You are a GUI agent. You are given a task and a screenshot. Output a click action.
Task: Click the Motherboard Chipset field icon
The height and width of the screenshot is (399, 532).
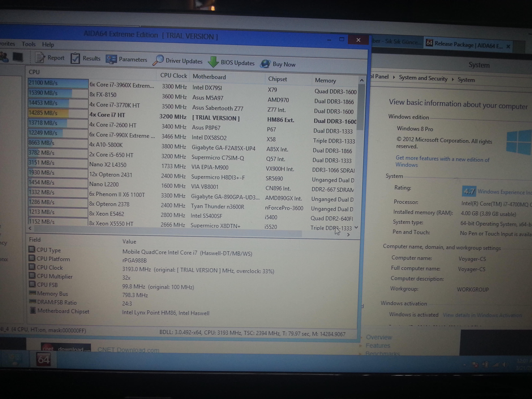pyautogui.click(x=33, y=310)
